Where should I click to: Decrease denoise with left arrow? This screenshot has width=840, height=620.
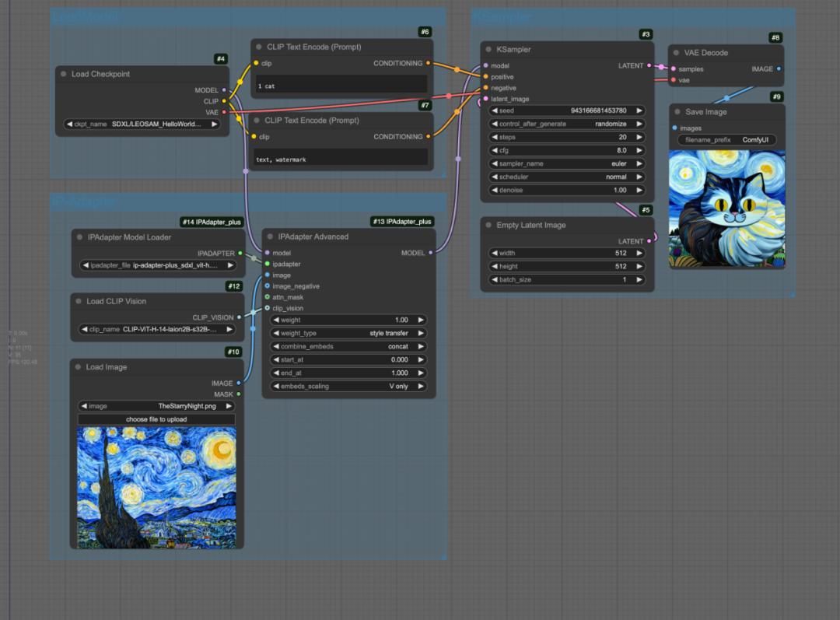point(495,191)
